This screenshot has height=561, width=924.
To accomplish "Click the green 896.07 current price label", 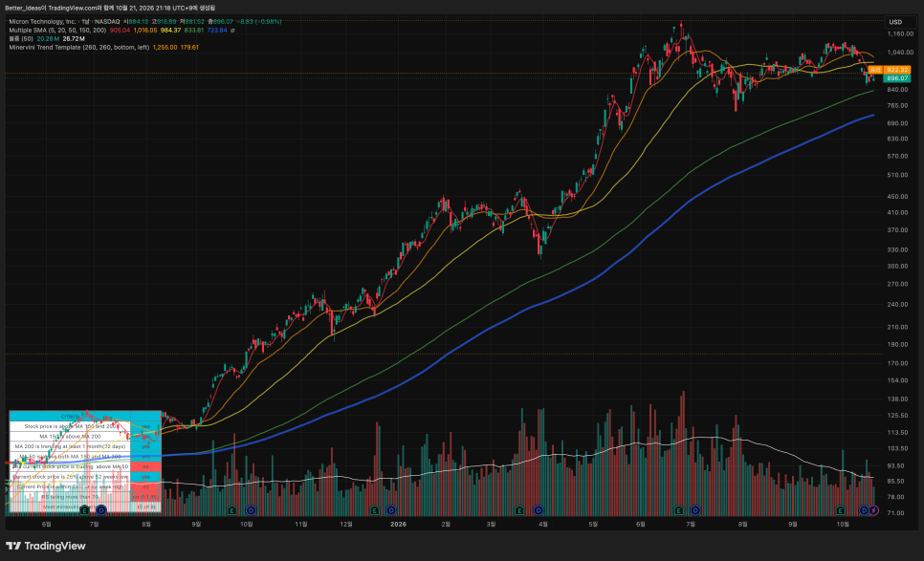I will coord(897,77).
